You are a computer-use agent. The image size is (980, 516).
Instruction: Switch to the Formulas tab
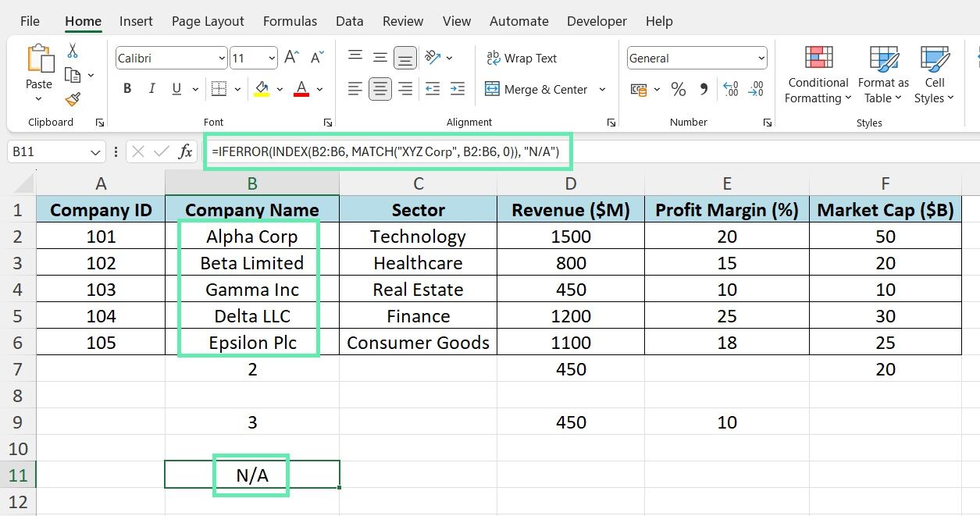[x=290, y=21]
